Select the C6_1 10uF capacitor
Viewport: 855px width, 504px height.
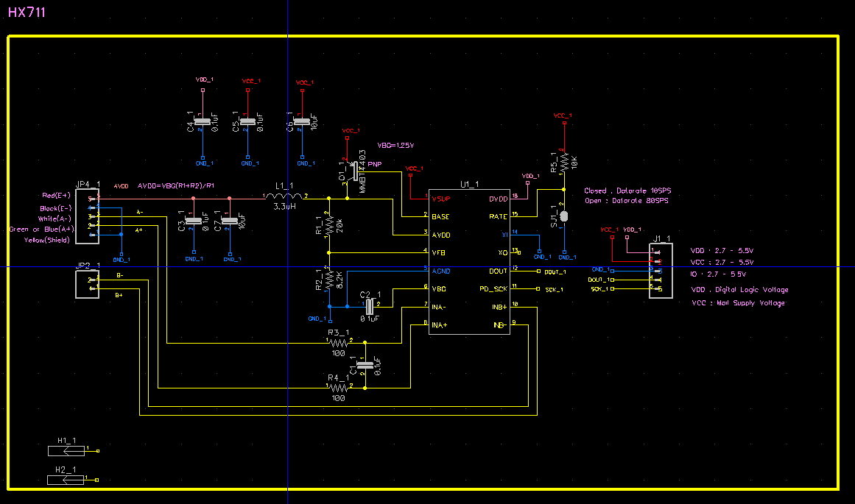pyautogui.click(x=301, y=121)
